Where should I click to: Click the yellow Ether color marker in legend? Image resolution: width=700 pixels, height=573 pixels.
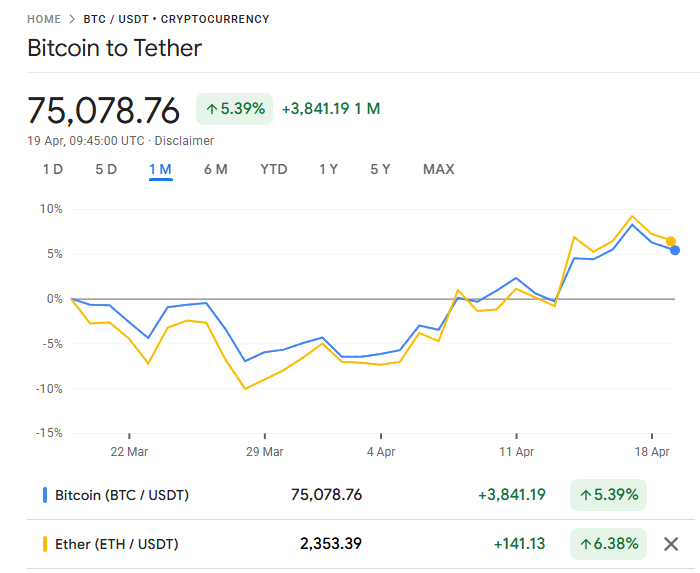(x=45, y=544)
